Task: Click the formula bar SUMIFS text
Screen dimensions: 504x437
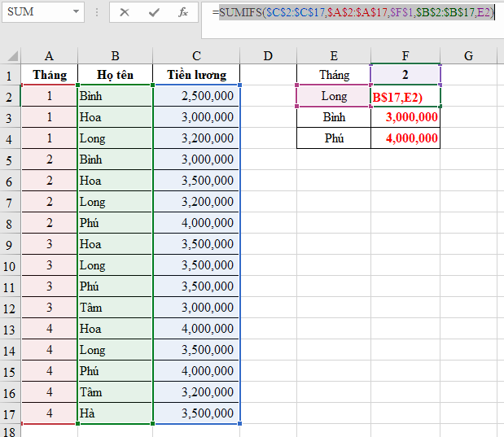Action: pos(350,12)
